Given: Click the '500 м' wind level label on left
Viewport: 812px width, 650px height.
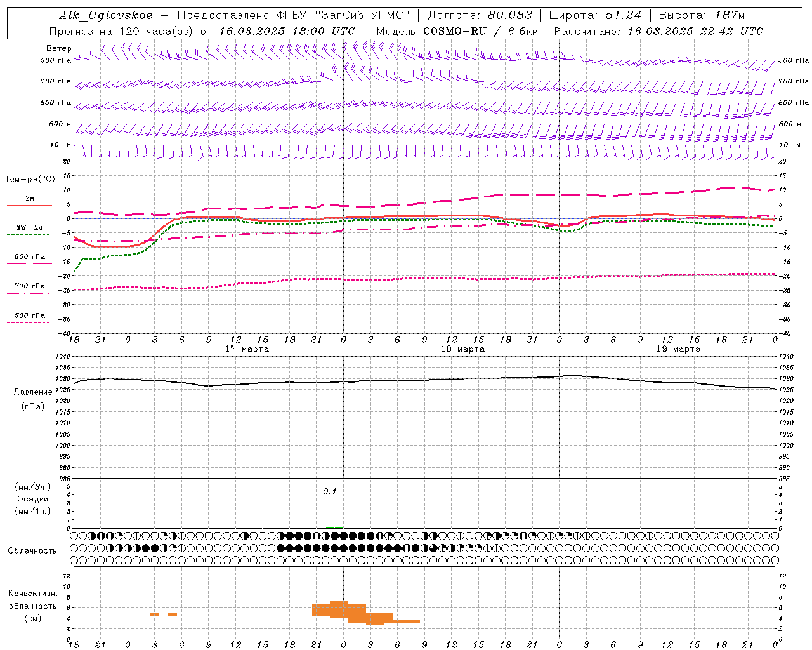Looking at the screenshot, I should pos(60,124).
